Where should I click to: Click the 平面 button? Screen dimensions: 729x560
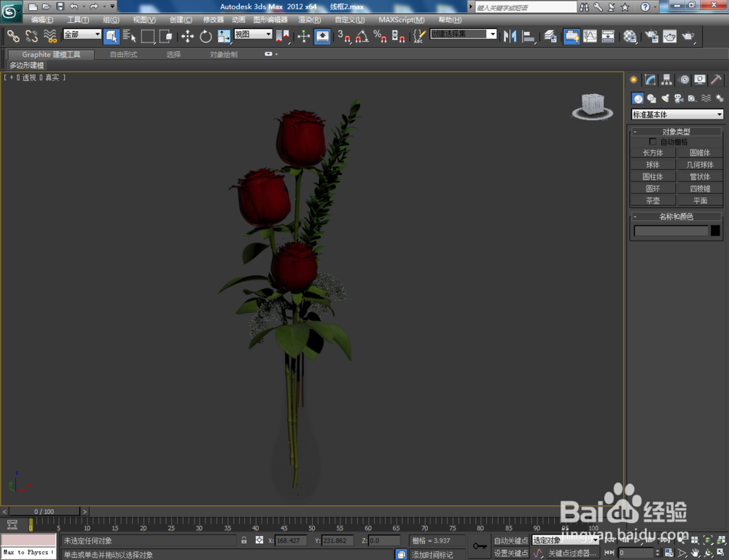[x=700, y=201]
